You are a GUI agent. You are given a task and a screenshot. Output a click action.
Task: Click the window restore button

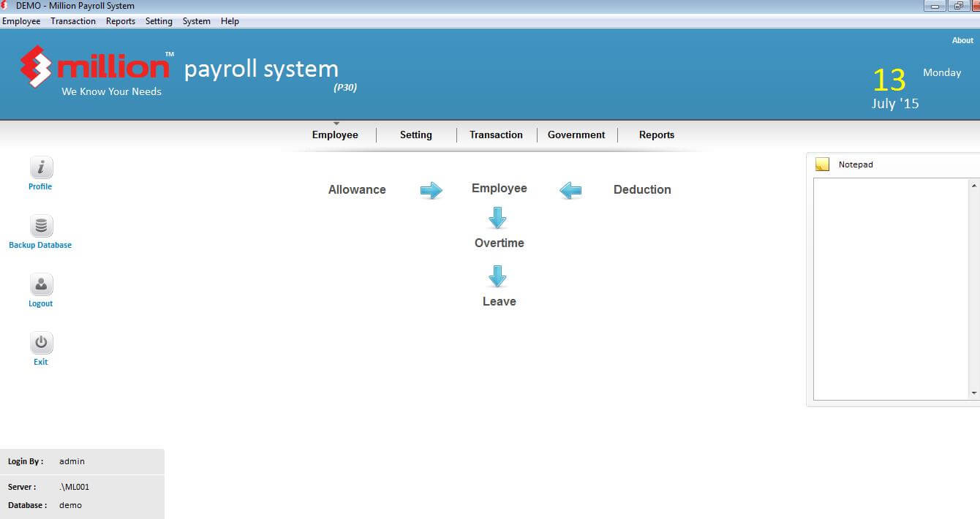point(957,5)
